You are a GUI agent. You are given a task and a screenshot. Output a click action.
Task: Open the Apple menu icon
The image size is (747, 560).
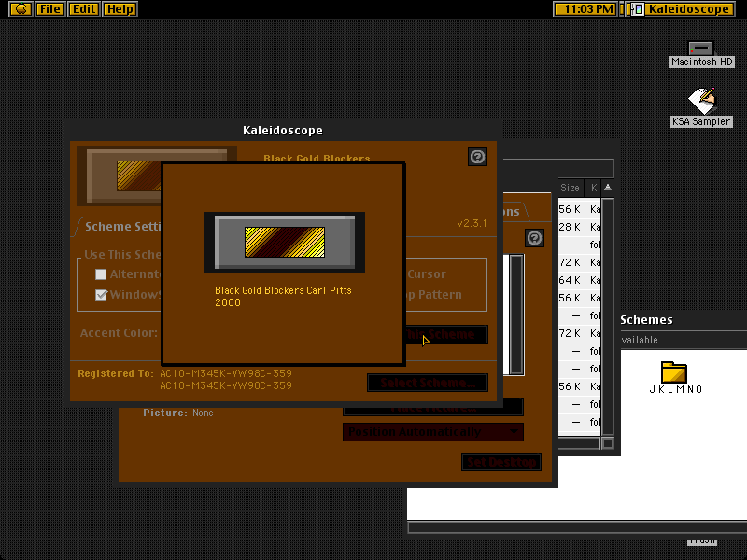tap(21, 8)
